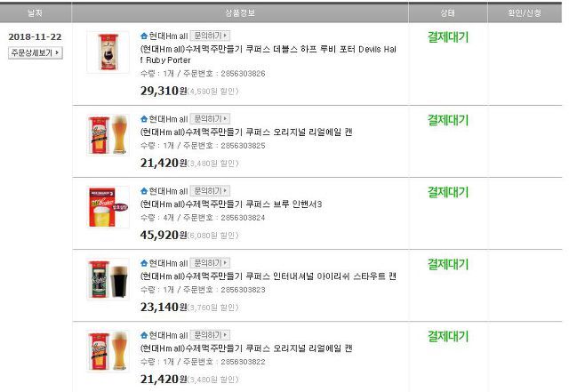Click 문의하기 button on Brew Enhancer 3 order

(x=210, y=190)
